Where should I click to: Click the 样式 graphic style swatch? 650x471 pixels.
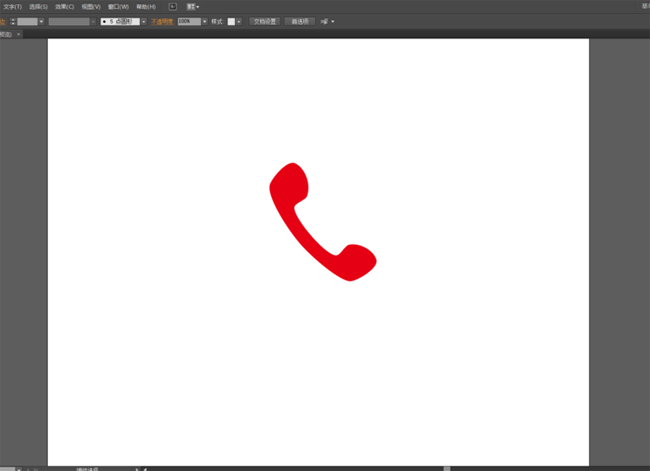click(x=231, y=22)
